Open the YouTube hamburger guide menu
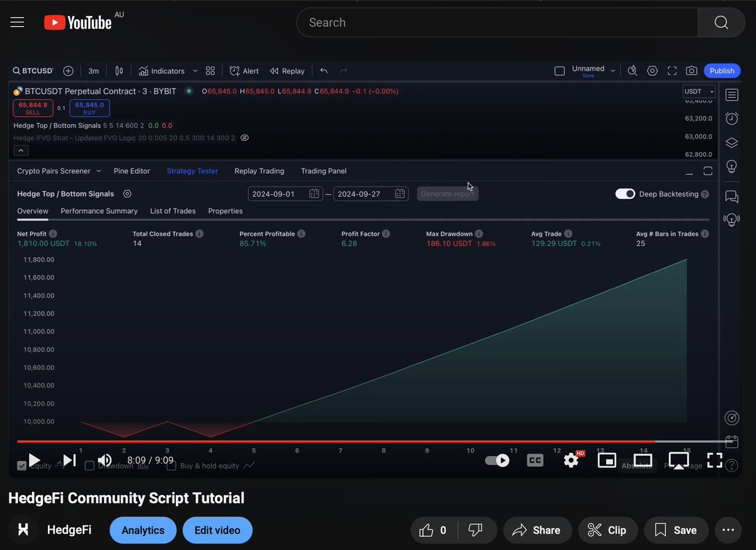 point(17,23)
